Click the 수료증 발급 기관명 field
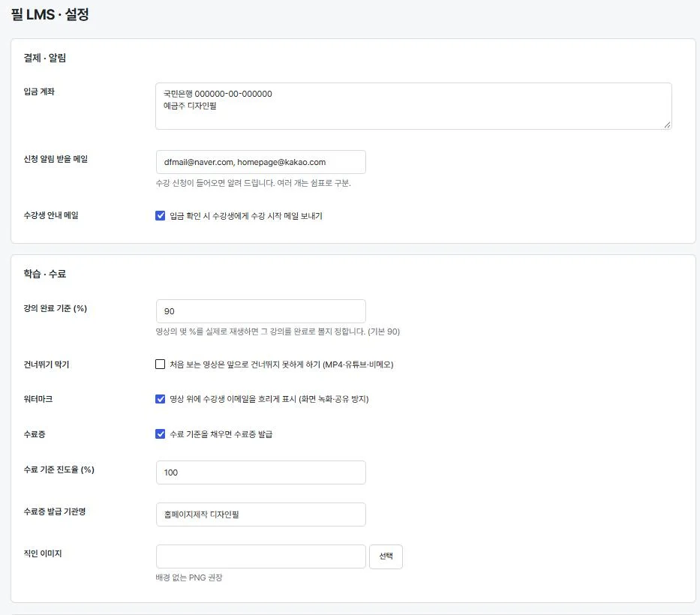The height and width of the screenshot is (615, 700). pyautogui.click(x=260, y=514)
